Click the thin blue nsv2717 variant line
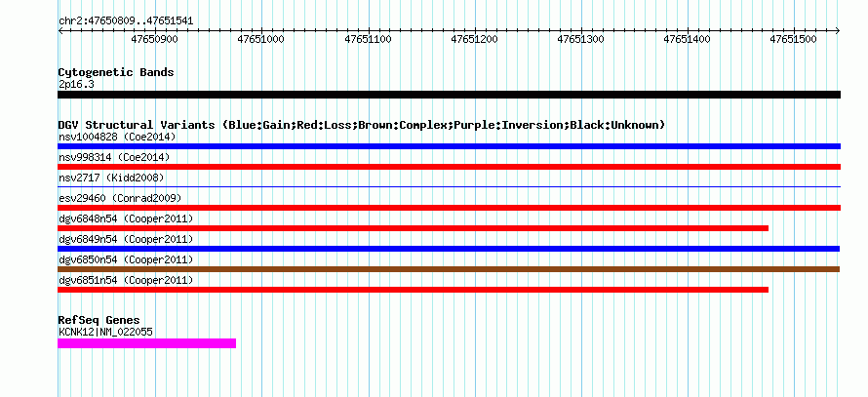This screenshot has width=868, height=397. point(449,187)
